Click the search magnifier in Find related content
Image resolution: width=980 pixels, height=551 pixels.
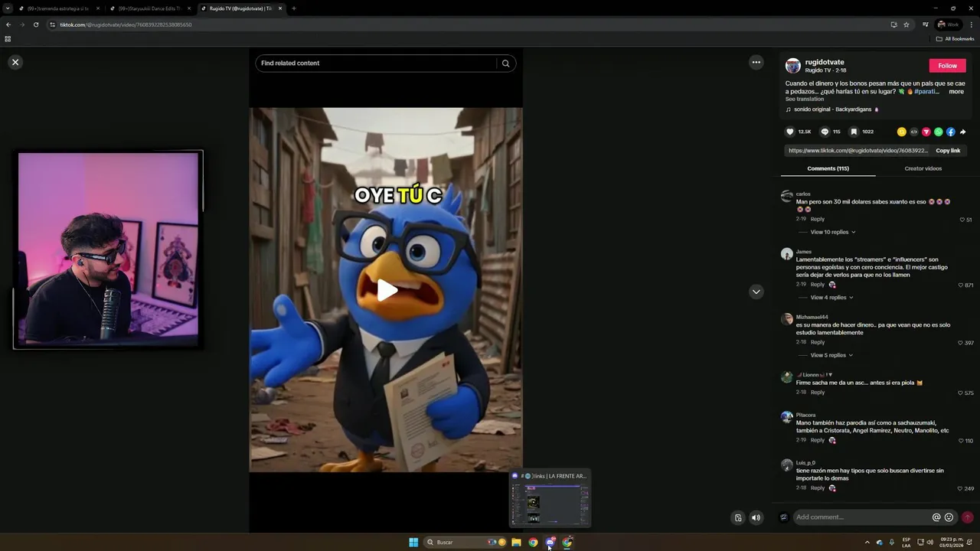pyautogui.click(x=505, y=64)
